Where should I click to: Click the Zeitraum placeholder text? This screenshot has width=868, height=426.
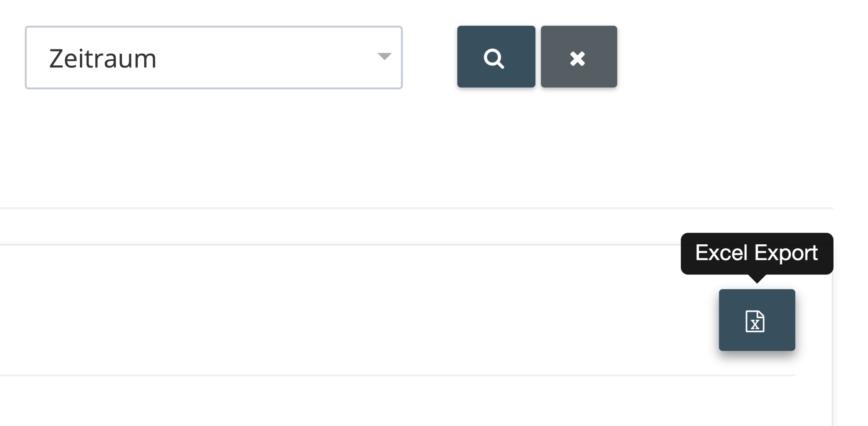pyautogui.click(x=103, y=59)
